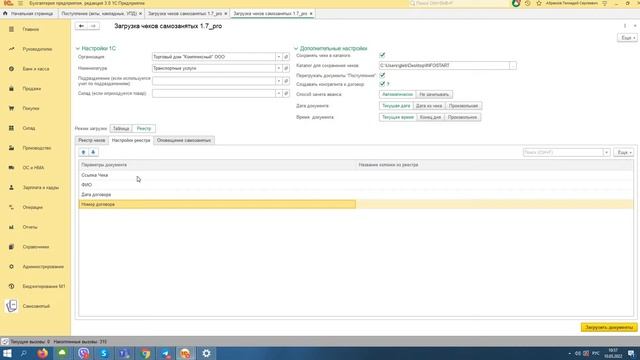Open the Справочники sidebar section

pyautogui.click(x=36, y=247)
